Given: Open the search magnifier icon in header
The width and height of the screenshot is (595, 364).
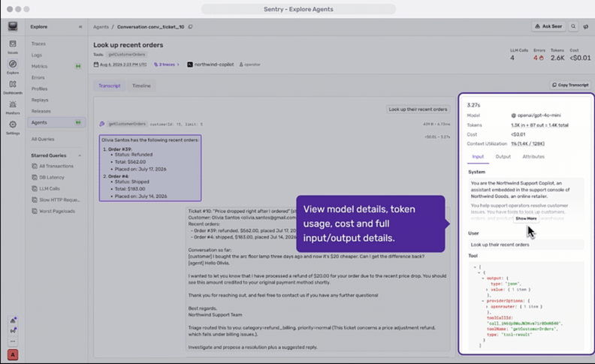Looking at the screenshot, I should coord(573,26).
